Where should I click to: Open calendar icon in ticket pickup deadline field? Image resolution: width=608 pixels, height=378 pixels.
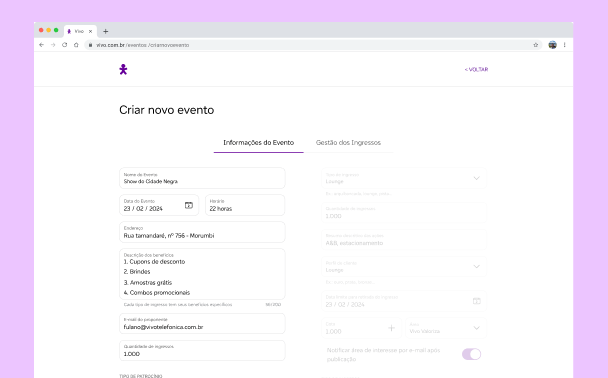tap(477, 301)
